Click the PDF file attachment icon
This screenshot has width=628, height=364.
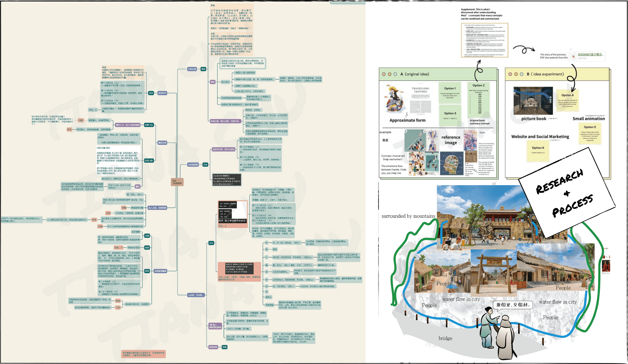pos(573,56)
